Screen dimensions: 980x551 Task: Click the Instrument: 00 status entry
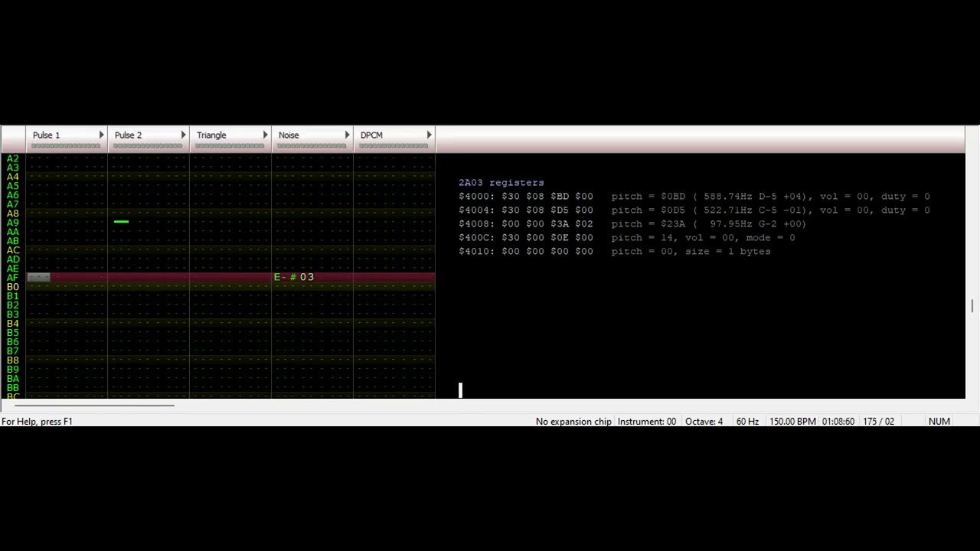(647, 422)
